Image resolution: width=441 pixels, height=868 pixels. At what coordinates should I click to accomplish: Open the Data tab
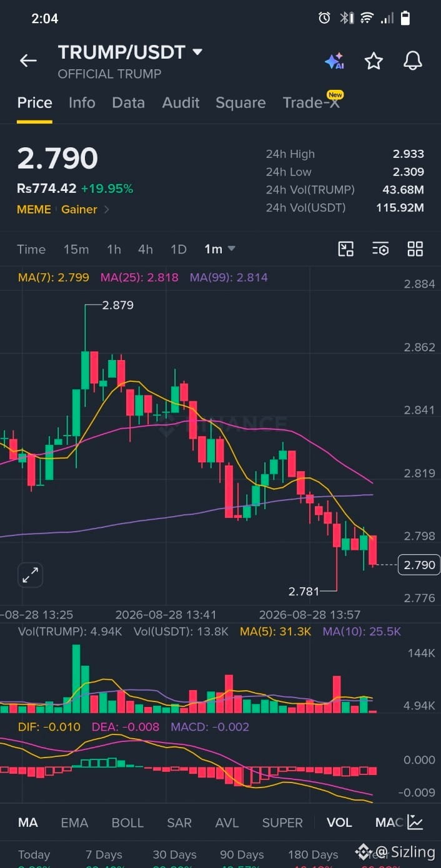pyautogui.click(x=128, y=103)
